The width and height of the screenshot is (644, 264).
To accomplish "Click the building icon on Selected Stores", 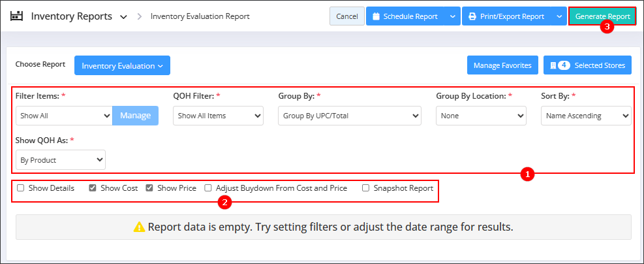I will click(553, 65).
